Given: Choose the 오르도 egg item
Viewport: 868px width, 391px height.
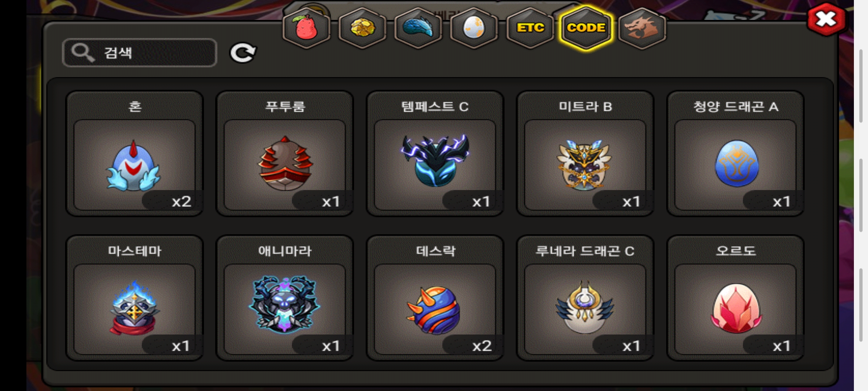Looking at the screenshot, I should (736, 298).
